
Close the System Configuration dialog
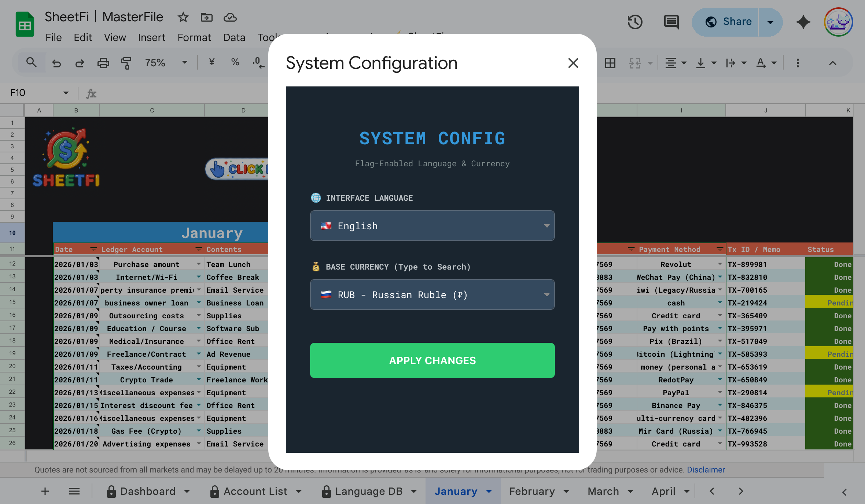point(573,63)
